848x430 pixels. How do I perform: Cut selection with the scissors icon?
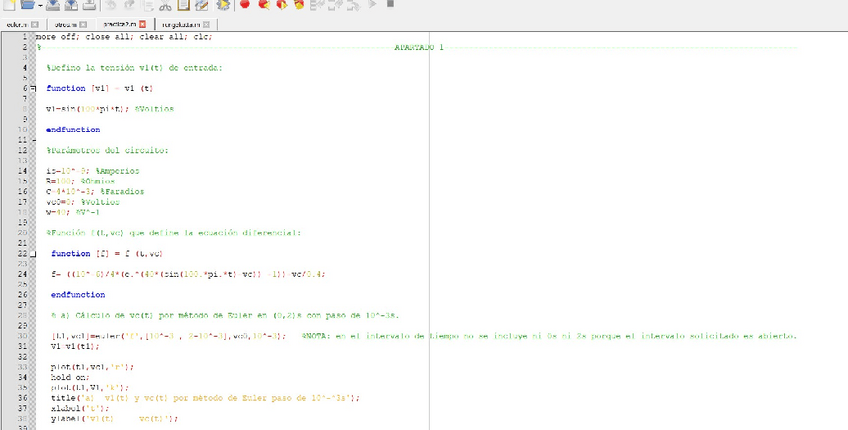(164, 5)
